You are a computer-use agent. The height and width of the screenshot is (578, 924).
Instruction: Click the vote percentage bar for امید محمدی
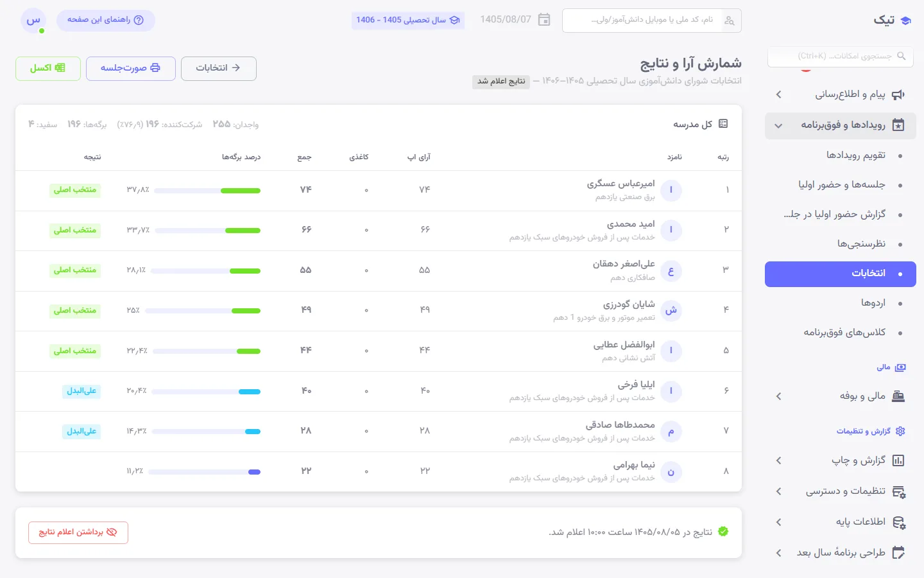pos(207,231)
